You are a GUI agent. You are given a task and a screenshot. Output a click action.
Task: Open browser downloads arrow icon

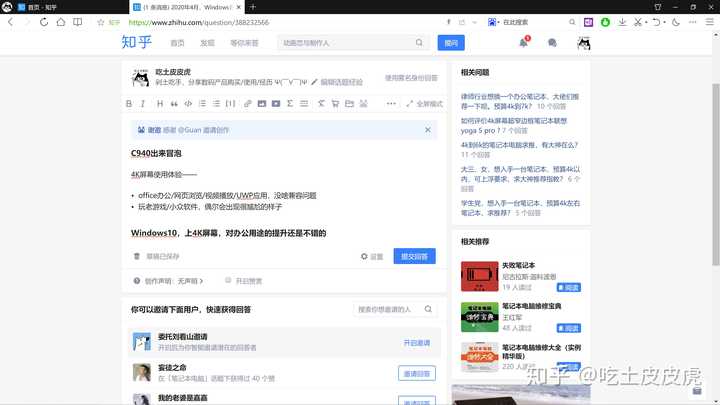coord(622,22)
